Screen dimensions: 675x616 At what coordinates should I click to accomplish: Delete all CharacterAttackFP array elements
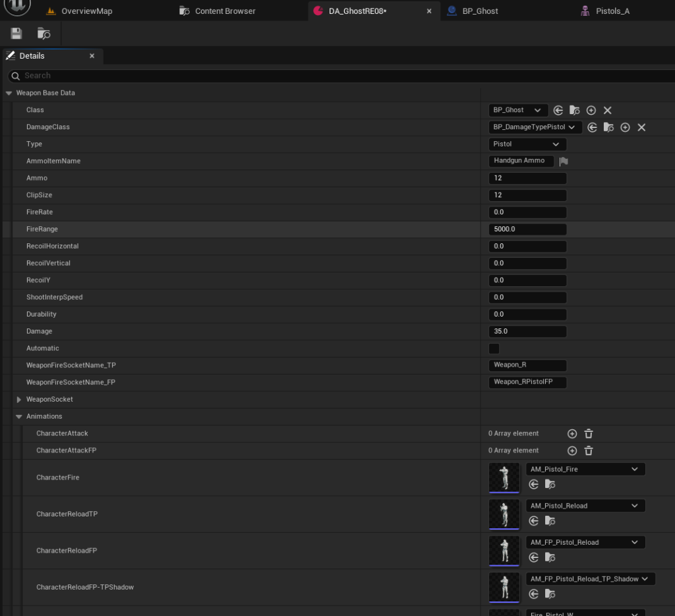(x=589, y=450)
